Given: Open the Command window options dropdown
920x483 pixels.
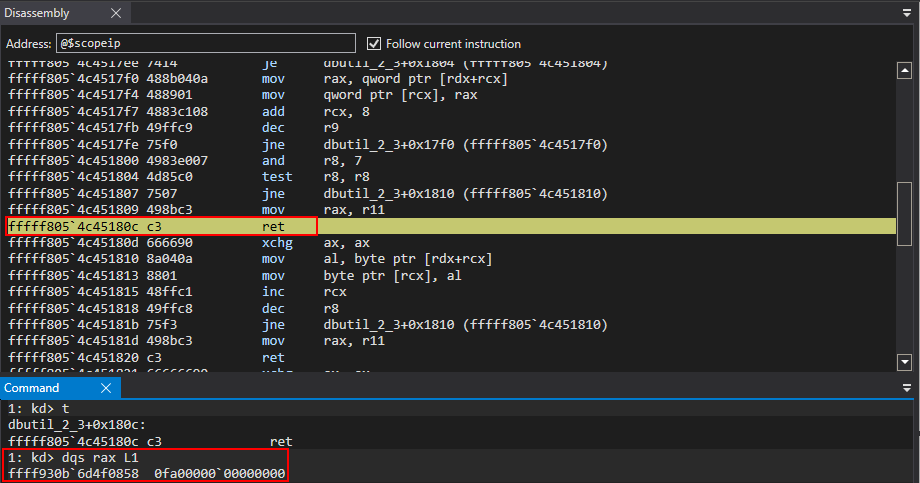Looking at the screenshot, I should coord(906,388).
